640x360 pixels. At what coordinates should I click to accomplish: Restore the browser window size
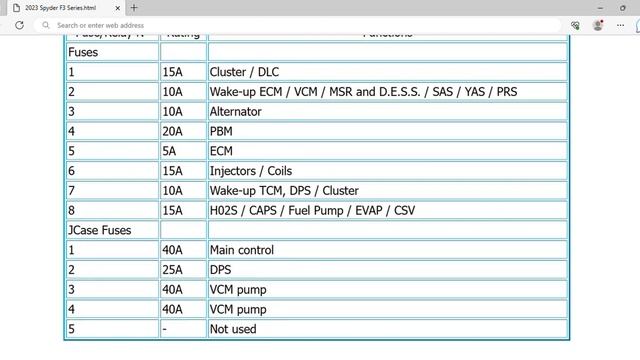pyautogui.click(x=622, y=8)
